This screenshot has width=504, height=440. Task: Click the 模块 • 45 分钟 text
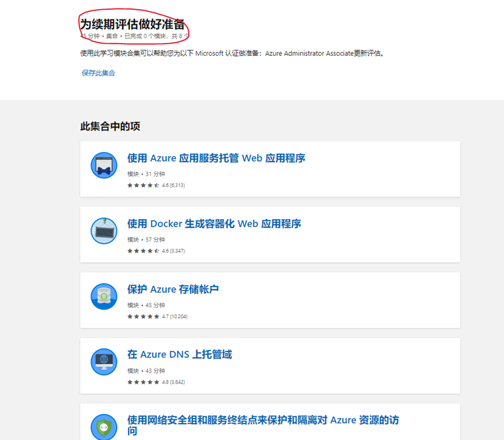[146, 305]
